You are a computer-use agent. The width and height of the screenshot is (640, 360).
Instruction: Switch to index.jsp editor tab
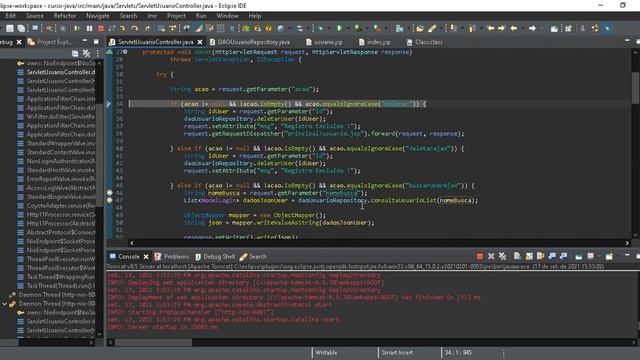point(375,42)
